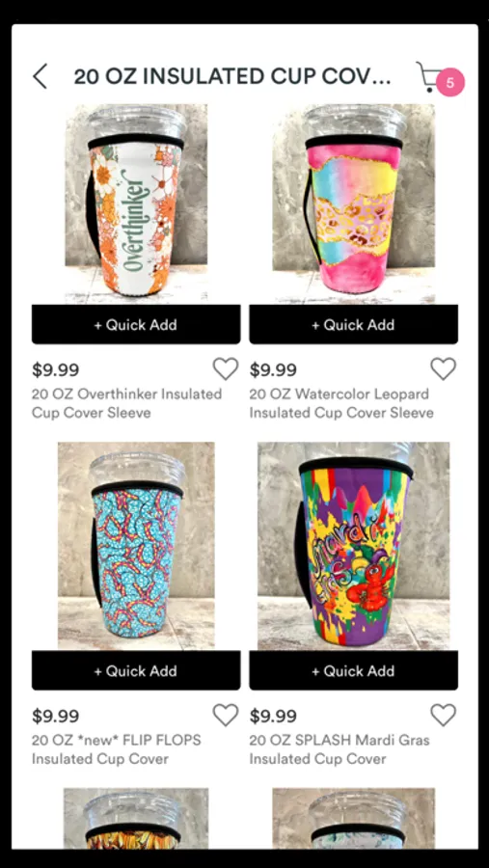Viewport: 489px width, 868px height.
Task: Open the Overthinker cup product image
Action: click(x=136, y=203)
